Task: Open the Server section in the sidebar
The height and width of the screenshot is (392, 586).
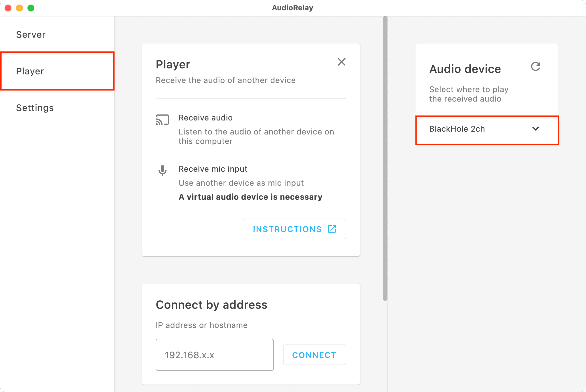Action: coord(57,35)
